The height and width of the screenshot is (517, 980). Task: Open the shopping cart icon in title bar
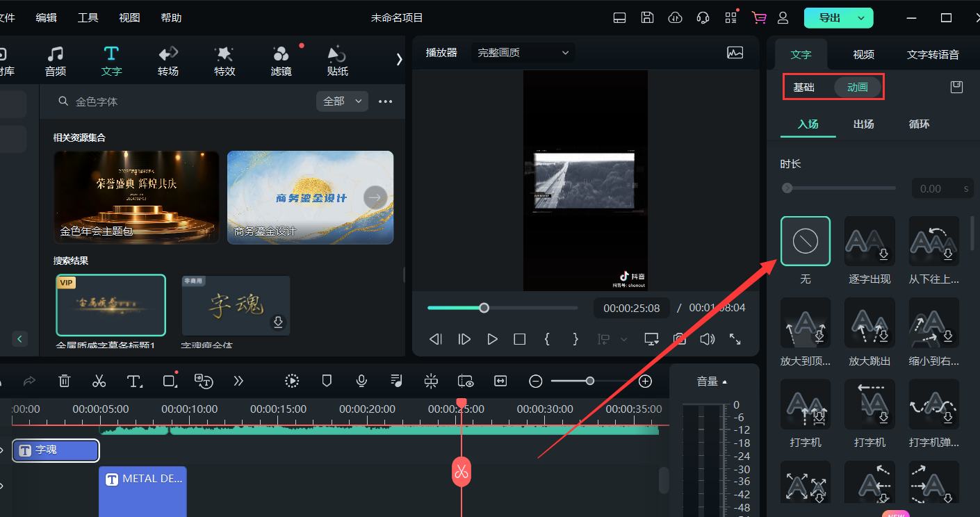(x=758, y=18)
